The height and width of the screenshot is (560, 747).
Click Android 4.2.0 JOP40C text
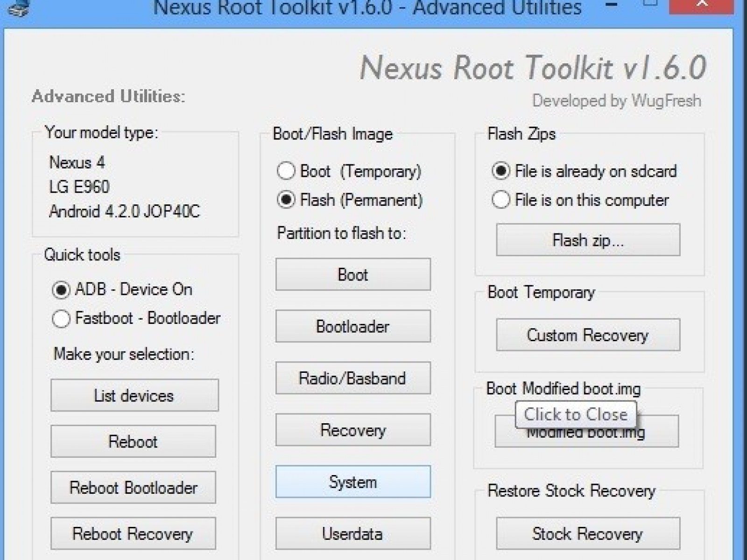[125, 211]
